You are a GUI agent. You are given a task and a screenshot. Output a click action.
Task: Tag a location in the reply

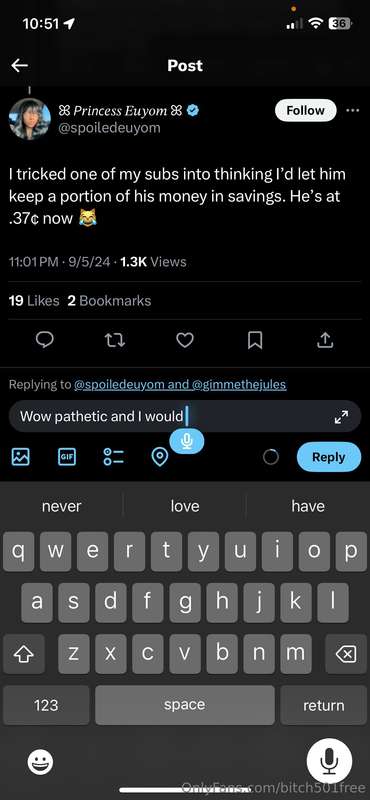pos(160,457)
